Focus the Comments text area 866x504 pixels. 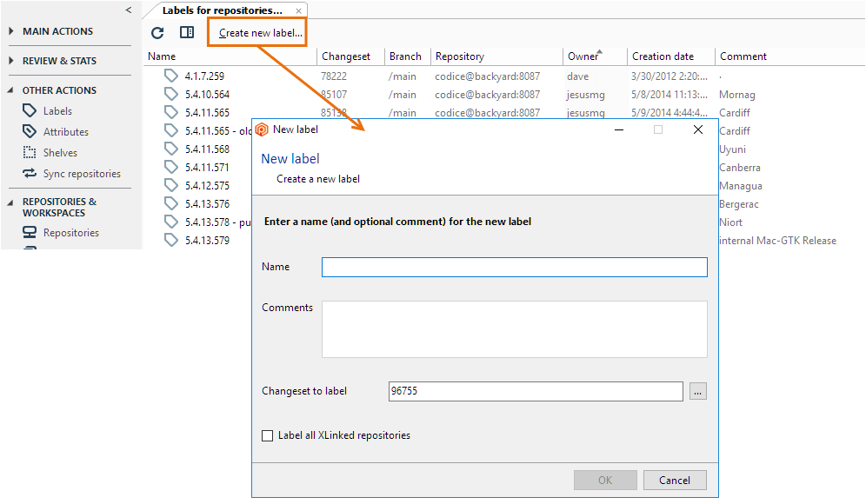pos(515,329)
